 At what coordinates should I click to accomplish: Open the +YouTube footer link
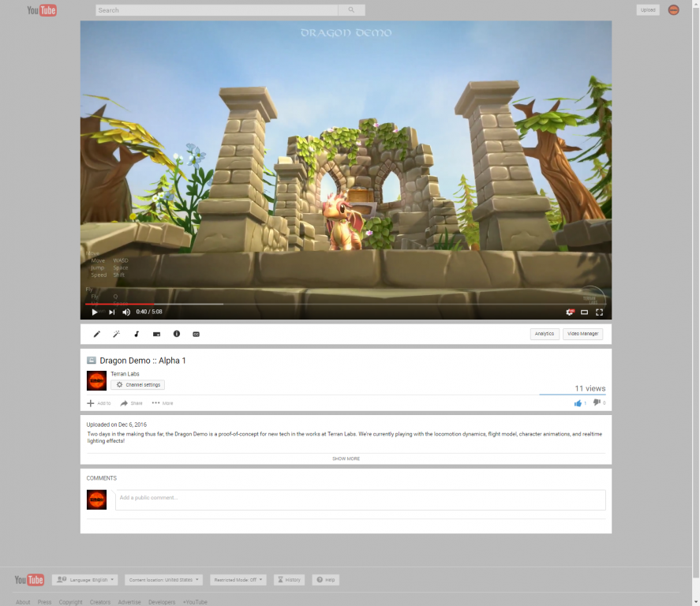coord(195,602)
